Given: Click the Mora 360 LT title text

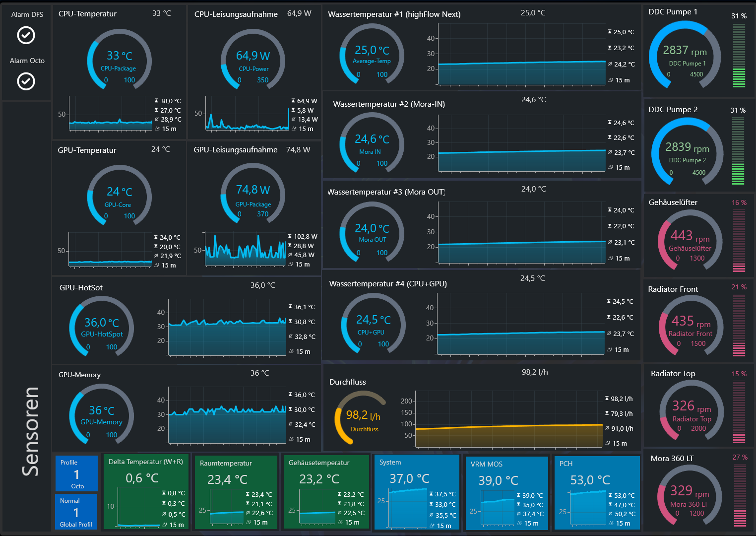Looking at the screenshot, I should (x=672, y=459).
